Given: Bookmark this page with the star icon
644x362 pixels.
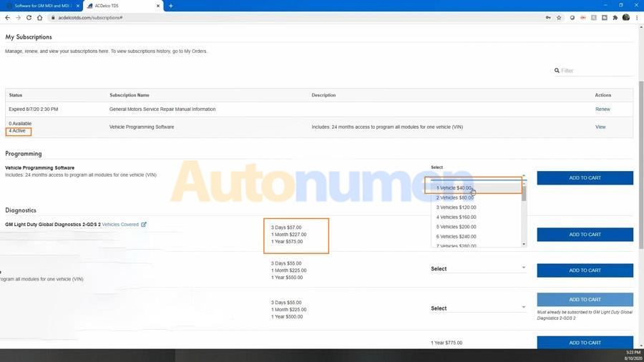Looking at the screenshot, I should click(x=559, y=18).
